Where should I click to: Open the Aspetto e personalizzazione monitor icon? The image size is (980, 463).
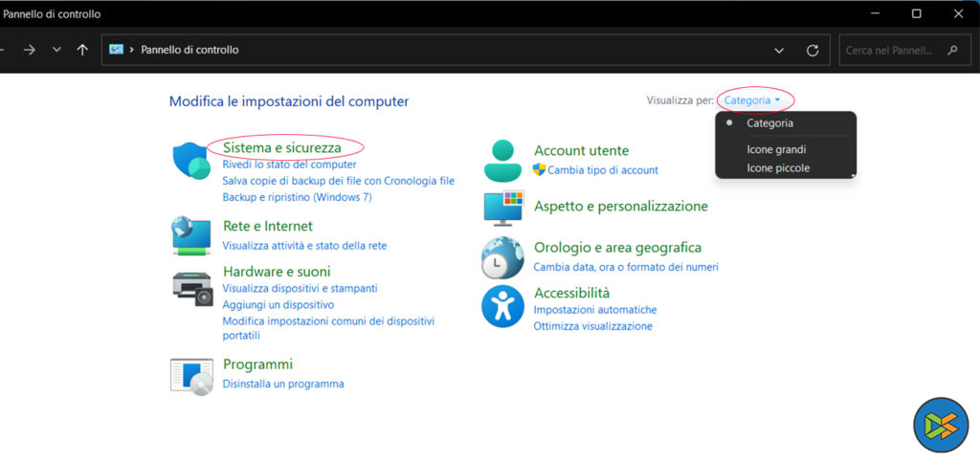pyautogui.click(x=503, y=208)
